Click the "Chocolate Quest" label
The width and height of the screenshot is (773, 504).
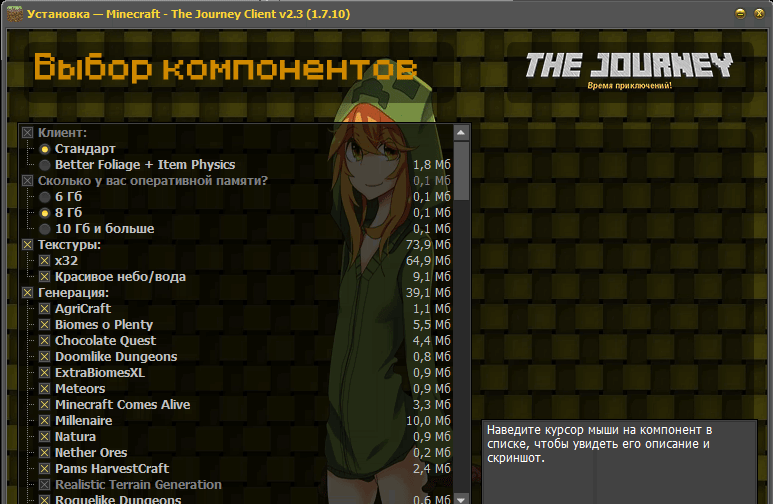pyautogui.click(x=105, y=341)
